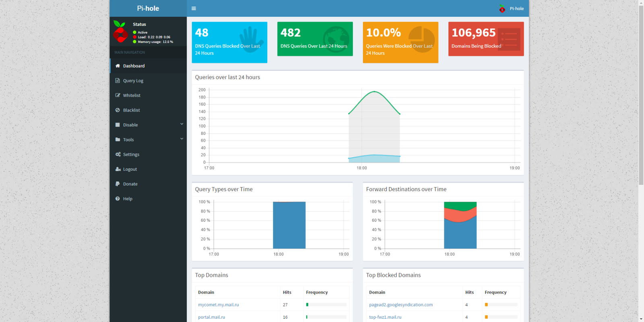
Task: Click the Pi-hole raspberry logo in sidebar
Action: 120,31
